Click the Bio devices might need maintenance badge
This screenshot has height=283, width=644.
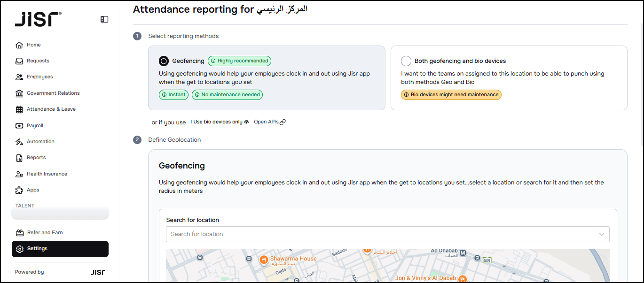tap(451, 95)
